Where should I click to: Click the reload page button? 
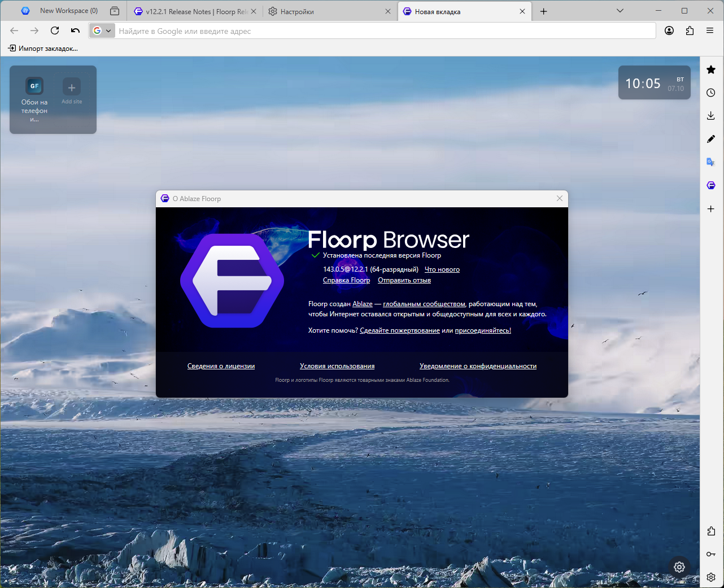pyautogui.click(x=55, y=31)
